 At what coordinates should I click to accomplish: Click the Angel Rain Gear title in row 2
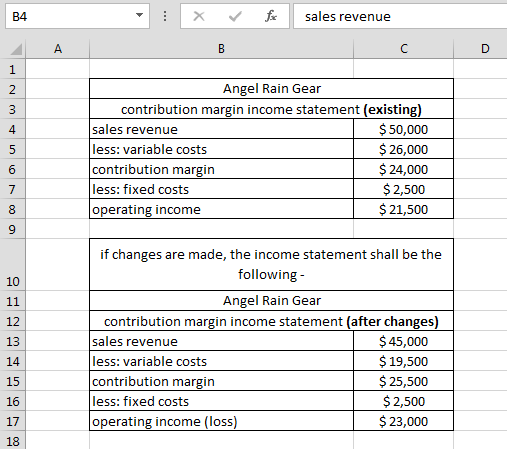271,89
